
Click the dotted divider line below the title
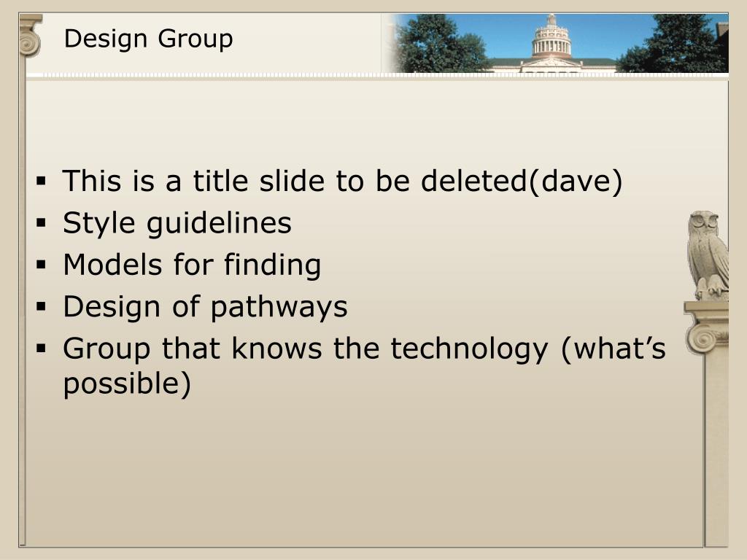[377, 75]
